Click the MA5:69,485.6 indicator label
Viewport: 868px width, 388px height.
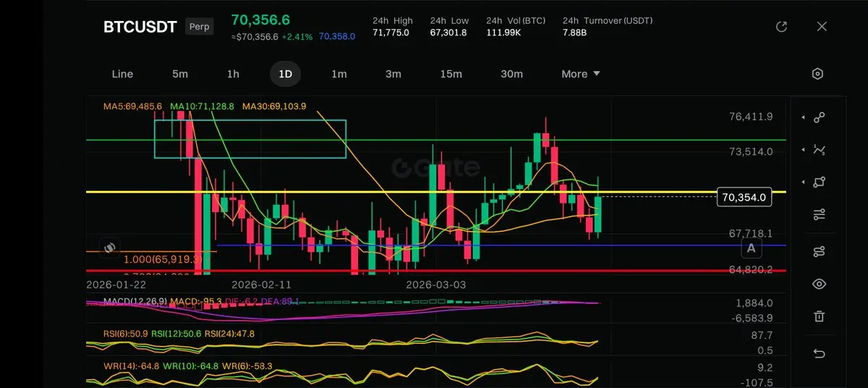[132, 106]
